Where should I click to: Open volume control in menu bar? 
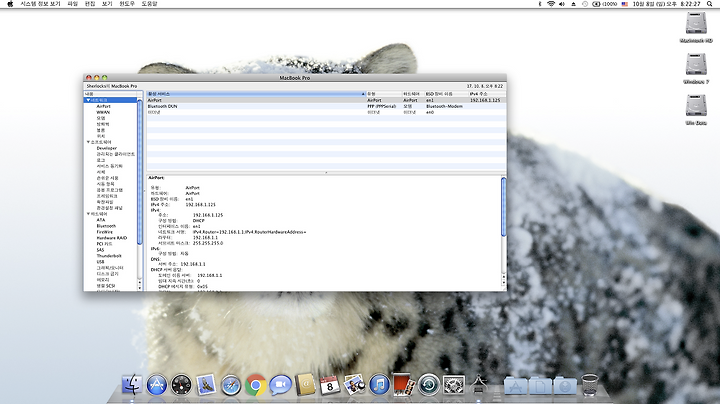tap(562, 4)
